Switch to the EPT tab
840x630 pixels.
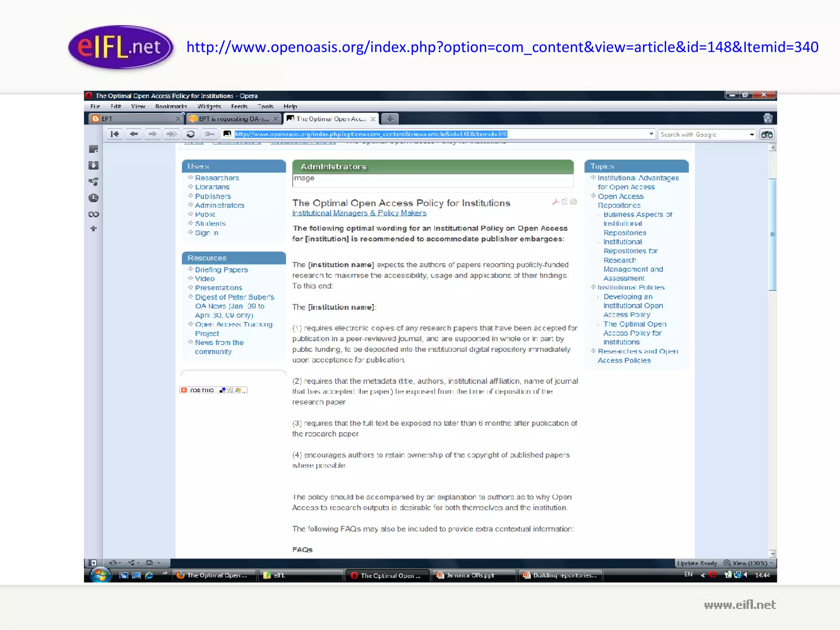[x=135, y=119]
